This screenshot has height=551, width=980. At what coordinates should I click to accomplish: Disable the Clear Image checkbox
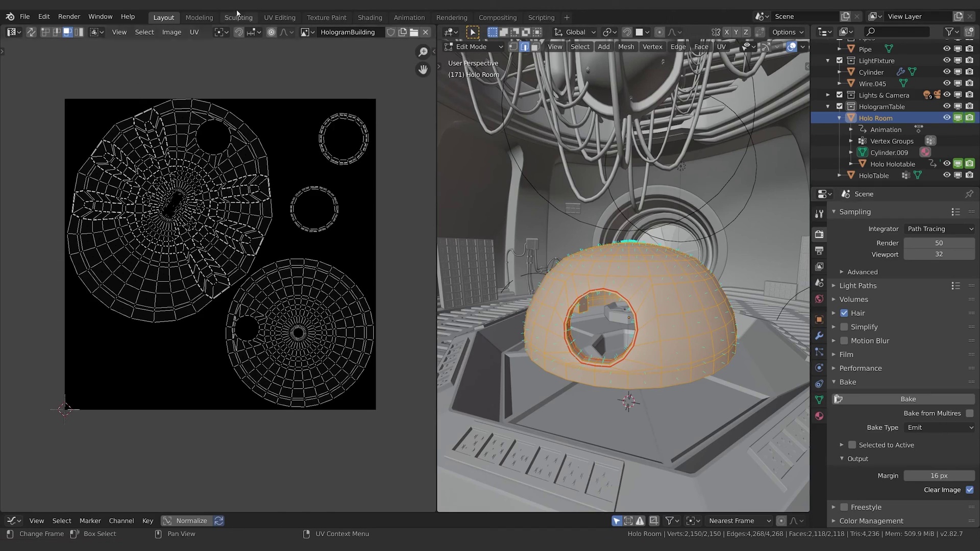(969, 490)
